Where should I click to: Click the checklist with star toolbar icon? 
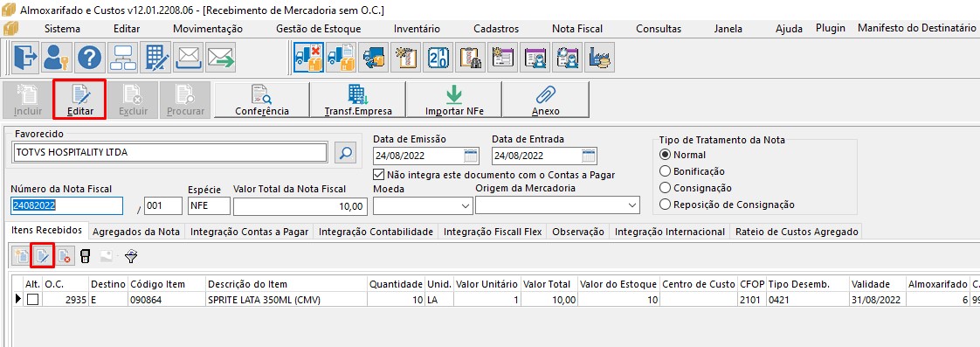click(406, 59)
